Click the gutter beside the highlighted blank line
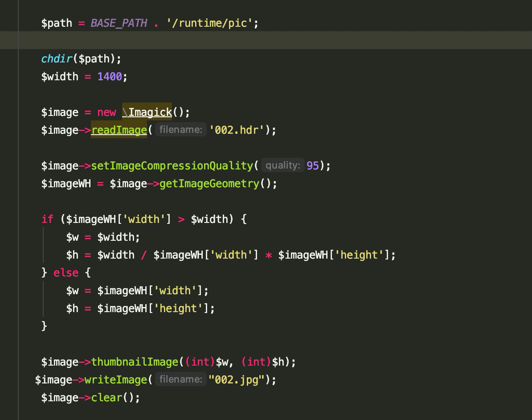This screenshot has width=532, height=420. (x=9, y=41)
